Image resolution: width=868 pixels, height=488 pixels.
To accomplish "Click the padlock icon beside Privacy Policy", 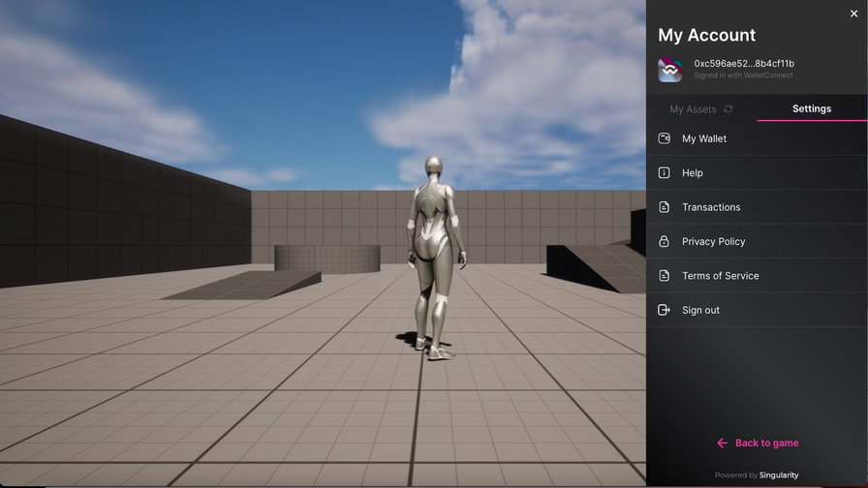I will (664, 241).
